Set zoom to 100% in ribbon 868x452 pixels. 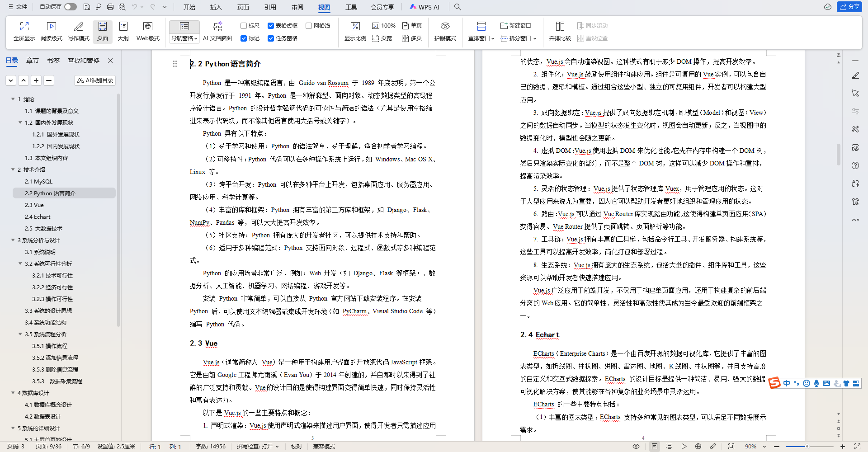tap(384, 26)
